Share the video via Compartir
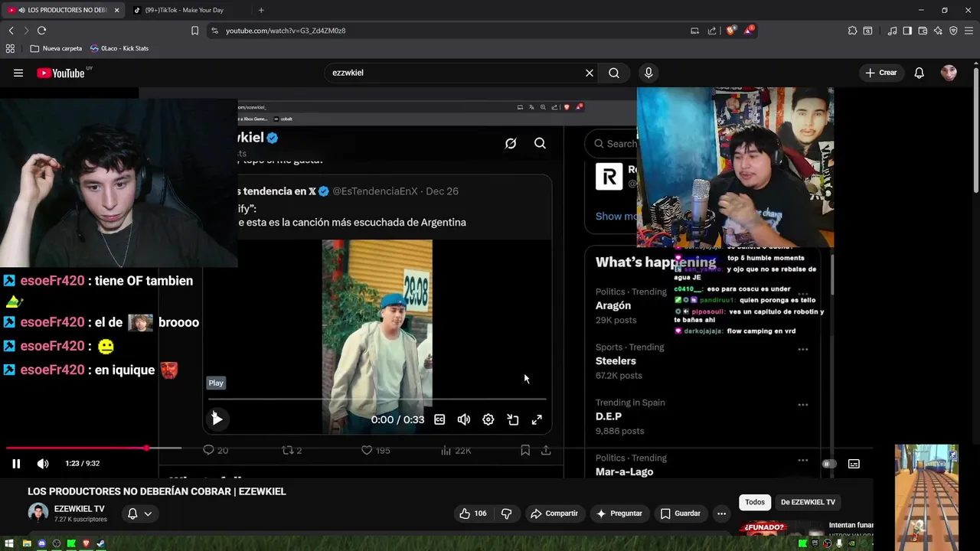Screen dimensions: 980x551 tap(554, 514)
